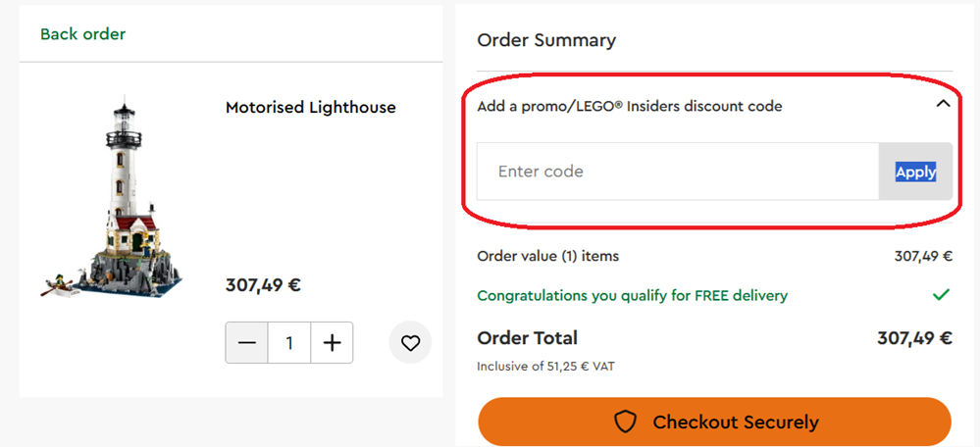Toggle the Add a promo/LEGO Insiders discount code header
Viewport: 980px width, 447px height.
[630, 106]
